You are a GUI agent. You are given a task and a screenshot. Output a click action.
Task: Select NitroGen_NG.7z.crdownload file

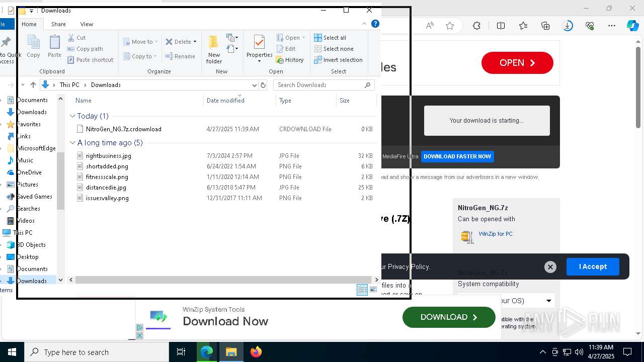coord(123,129)
